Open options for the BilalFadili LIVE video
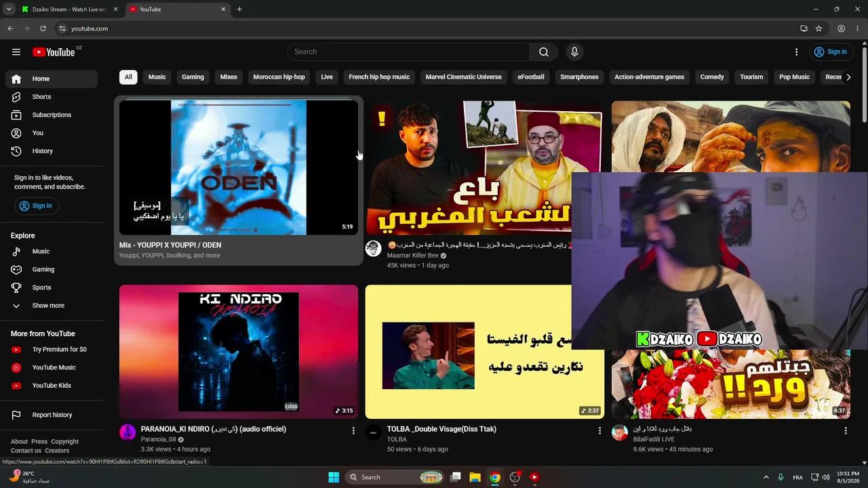Viewport: 868px width, 488px height. point(846,430)
